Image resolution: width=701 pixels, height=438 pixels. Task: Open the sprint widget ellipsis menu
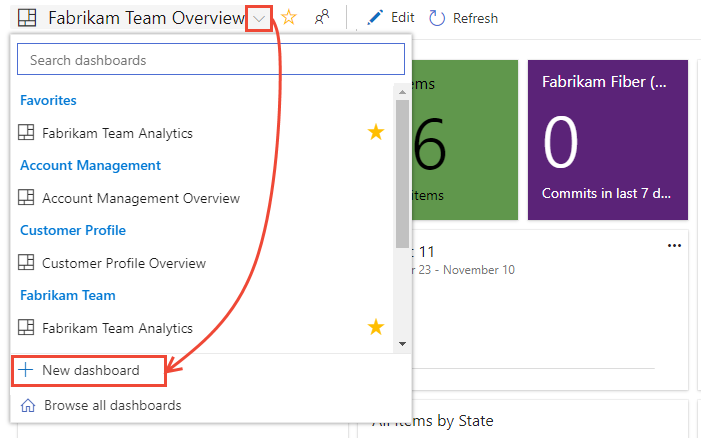674,246
